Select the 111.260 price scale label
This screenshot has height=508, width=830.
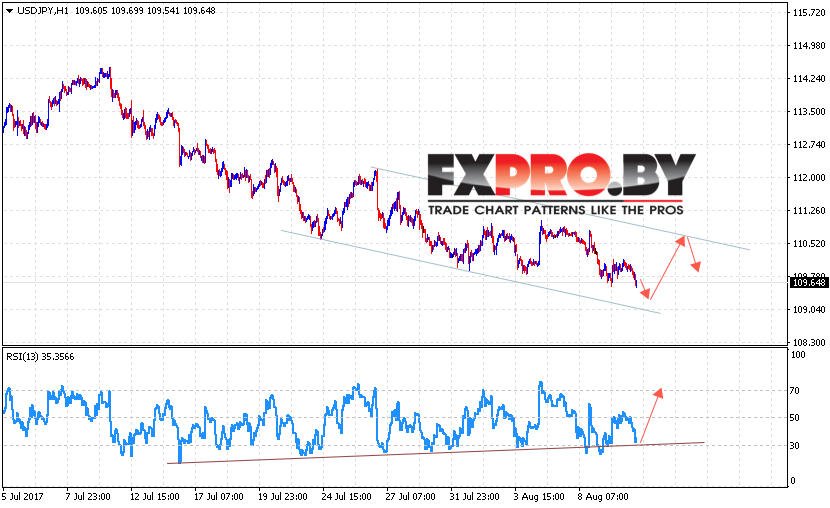pos(809,211)
